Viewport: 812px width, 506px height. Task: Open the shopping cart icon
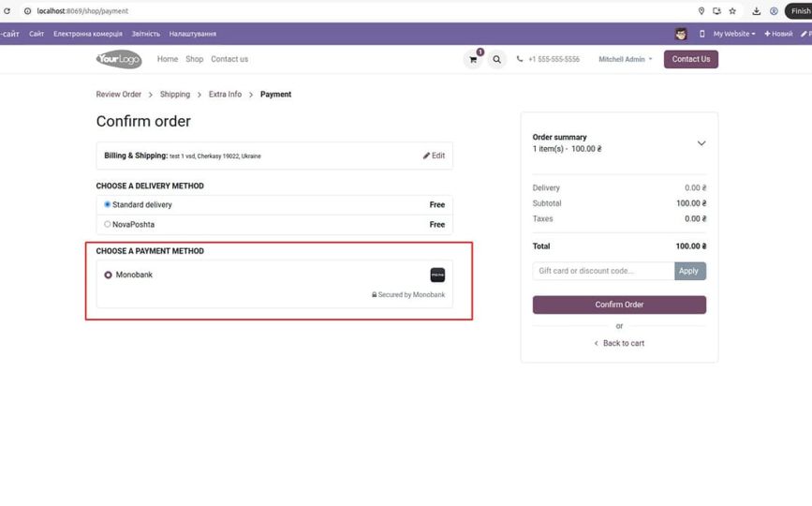(473, 59)
